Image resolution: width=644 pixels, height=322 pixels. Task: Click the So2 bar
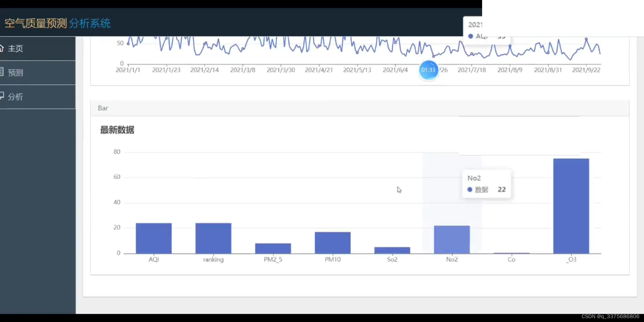(392, 250)
